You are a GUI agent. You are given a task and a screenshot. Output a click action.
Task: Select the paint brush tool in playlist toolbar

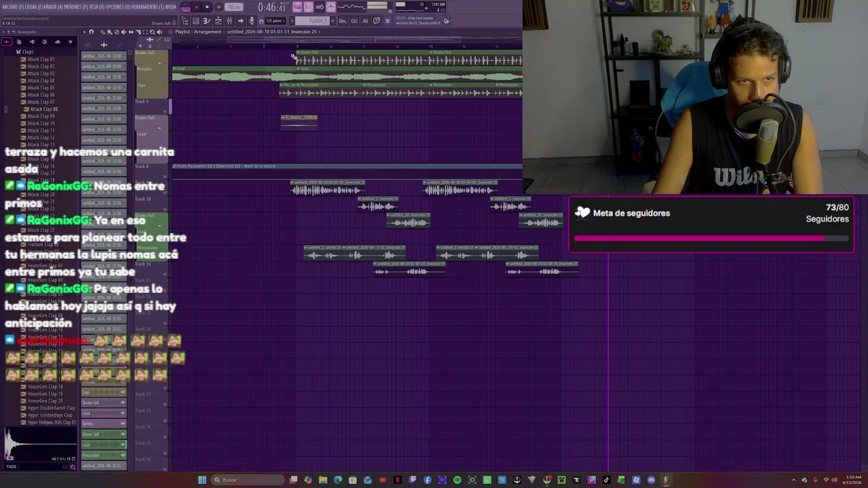(109, 32)
